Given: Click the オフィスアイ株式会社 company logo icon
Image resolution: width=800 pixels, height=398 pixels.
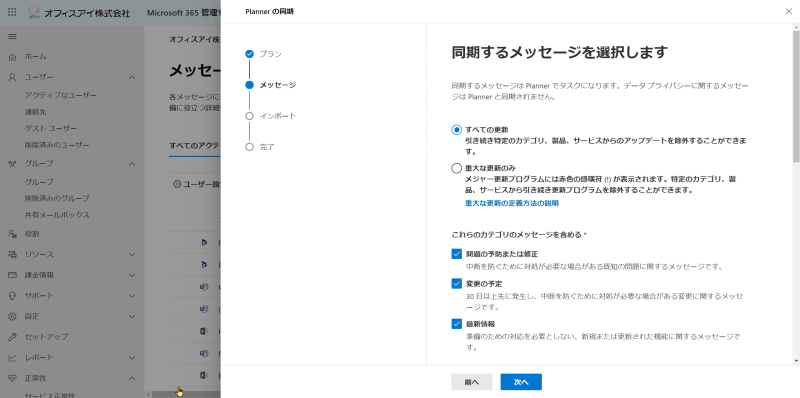Looking at the screenshot, I should click(x=34, y=12).
